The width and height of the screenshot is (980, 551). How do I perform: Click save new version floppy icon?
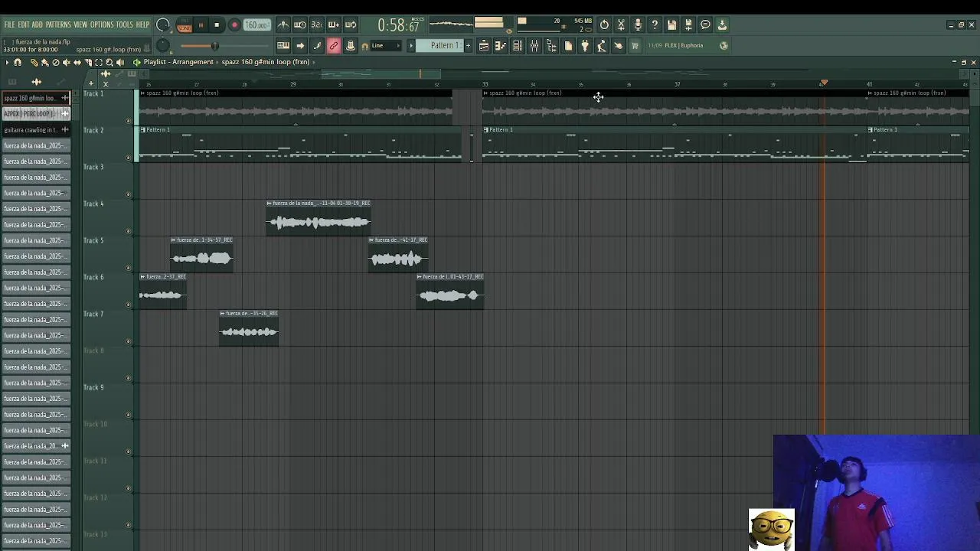pos(688,25)
